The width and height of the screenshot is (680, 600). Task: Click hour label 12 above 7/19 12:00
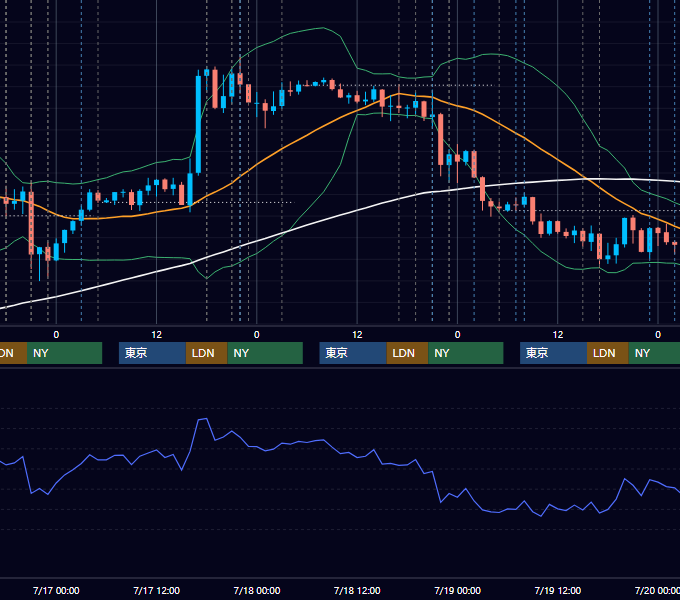click(558, 335)
